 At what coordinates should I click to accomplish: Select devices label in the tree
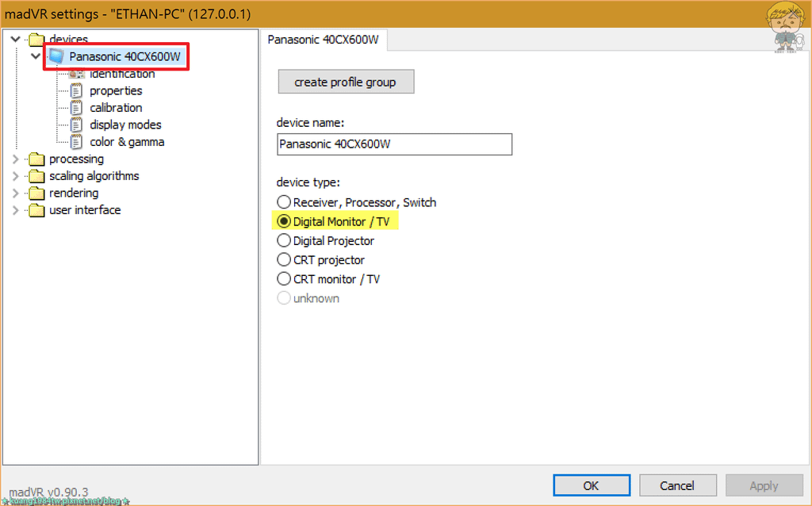(x=69, y=40)
